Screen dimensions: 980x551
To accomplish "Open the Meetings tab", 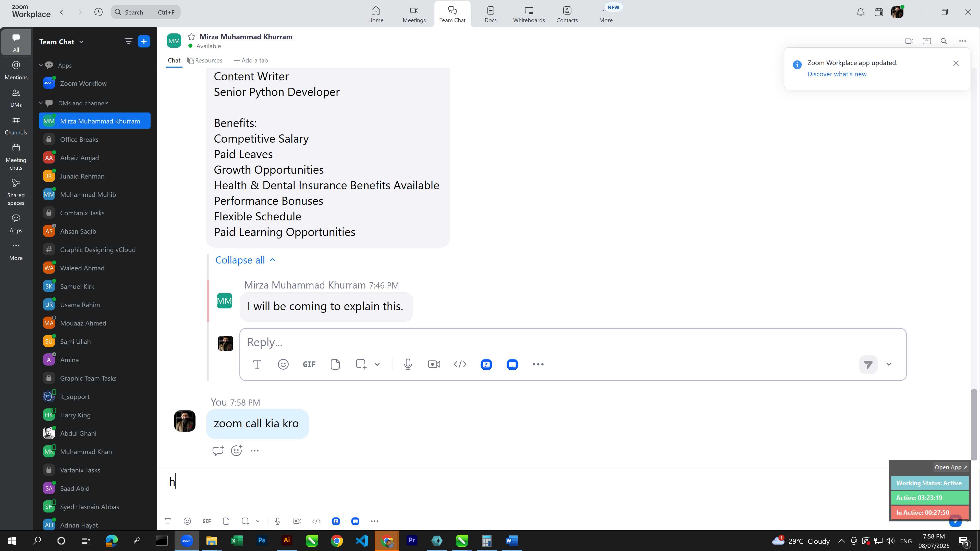I will (414, 15).
